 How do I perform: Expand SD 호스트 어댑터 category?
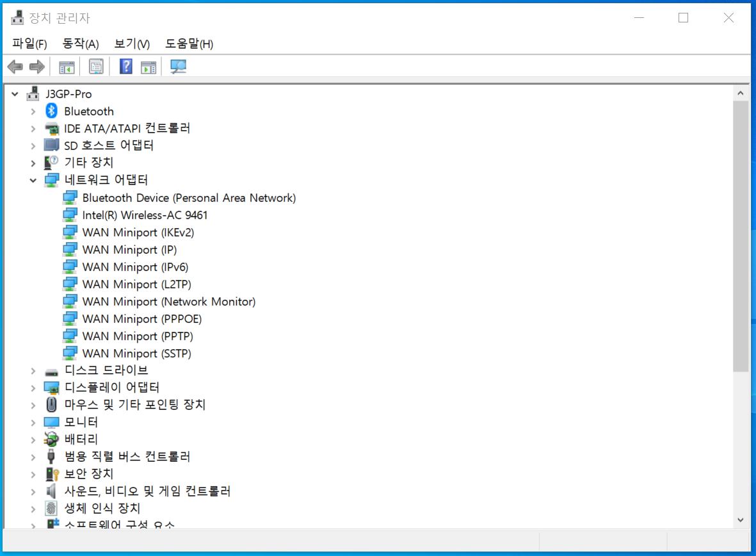(x=33, y=146)
